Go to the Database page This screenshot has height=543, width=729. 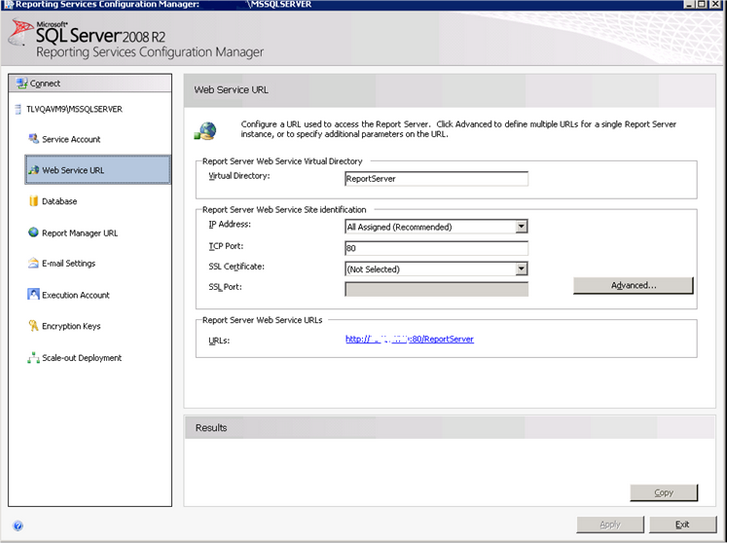59,201
